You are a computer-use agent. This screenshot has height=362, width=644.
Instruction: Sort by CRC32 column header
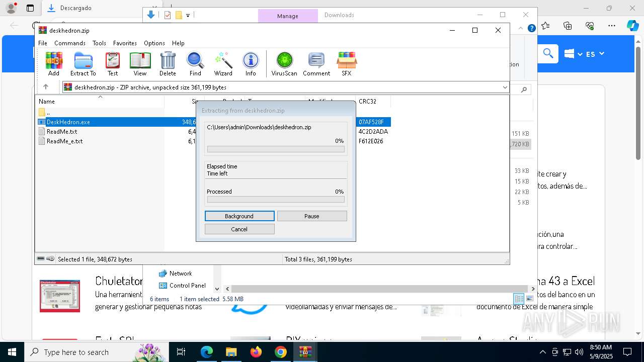(x=373, y=102)
